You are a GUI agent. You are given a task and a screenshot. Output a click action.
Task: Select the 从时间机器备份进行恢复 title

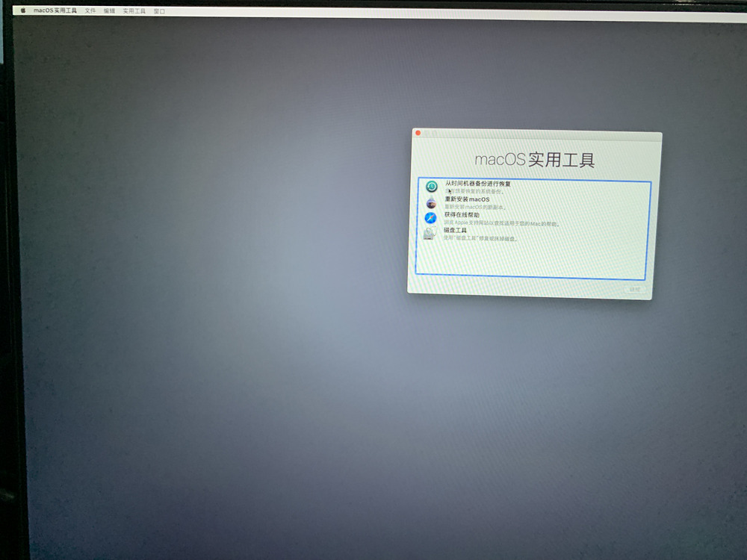click(478, 184)
